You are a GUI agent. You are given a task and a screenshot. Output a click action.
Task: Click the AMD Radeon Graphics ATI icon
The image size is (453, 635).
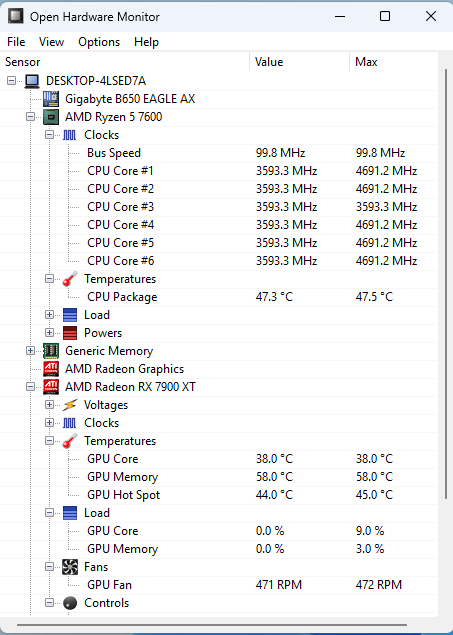pyautogui.click(x=51, y=369)
